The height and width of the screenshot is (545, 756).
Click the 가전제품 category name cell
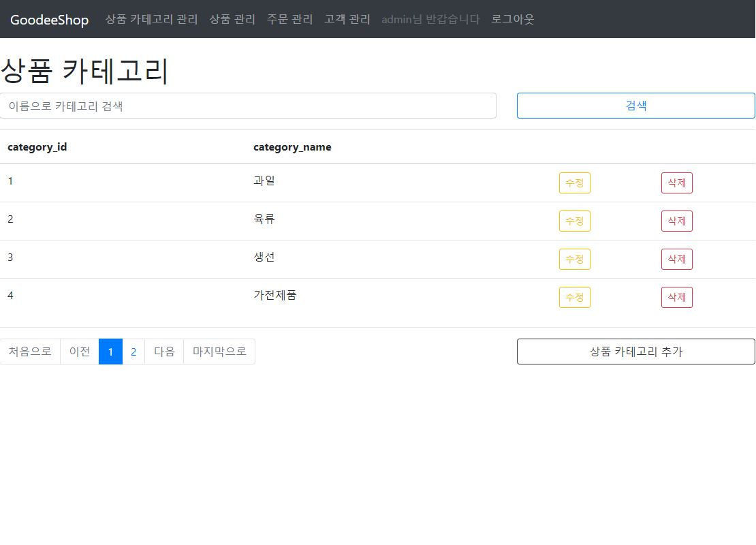tap(275, 295)
